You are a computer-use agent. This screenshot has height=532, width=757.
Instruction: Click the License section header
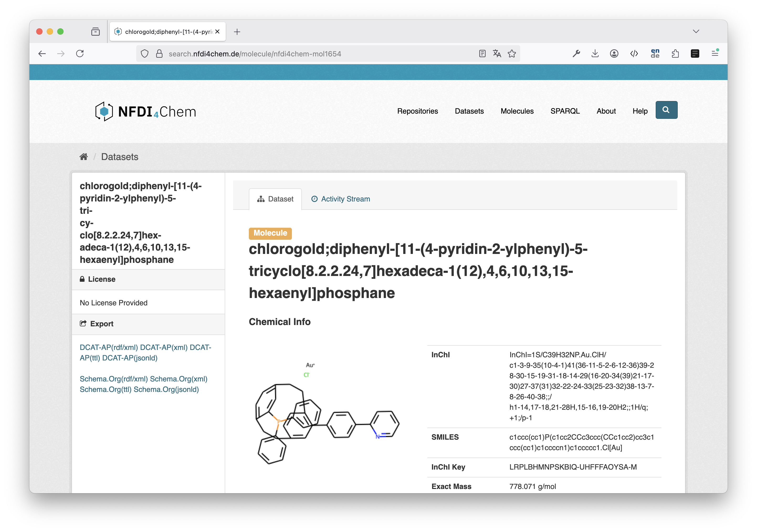[x=148, y=279]
